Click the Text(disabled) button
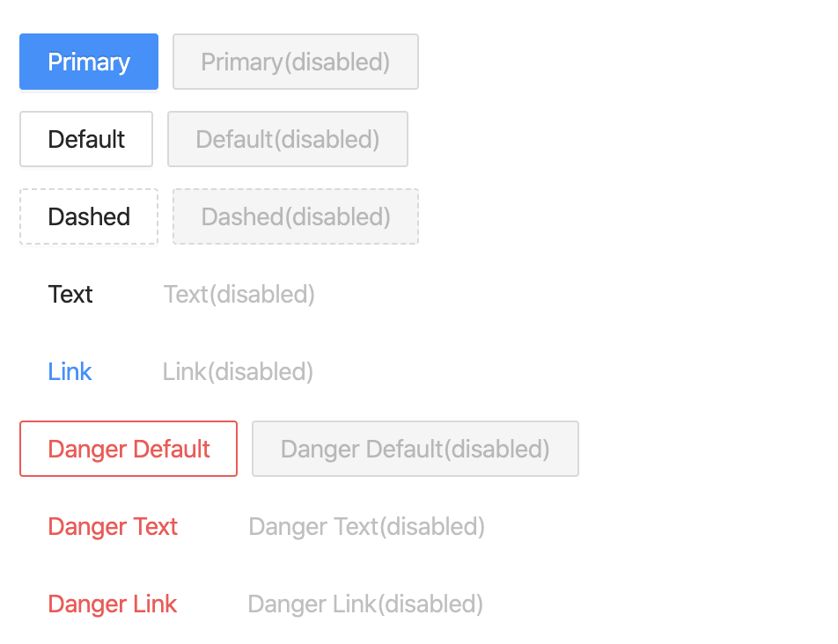 pos(239,294)
